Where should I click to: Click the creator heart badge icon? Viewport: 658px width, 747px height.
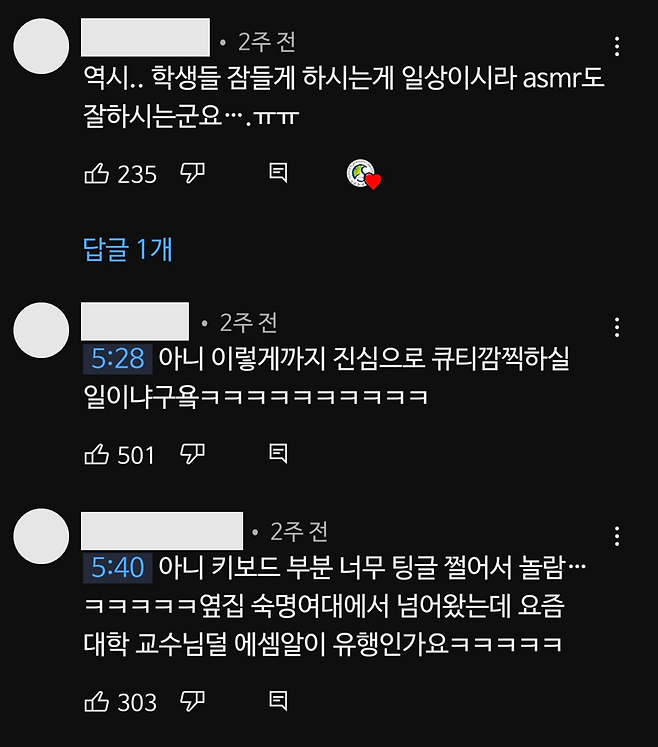[x=364, y=174]
